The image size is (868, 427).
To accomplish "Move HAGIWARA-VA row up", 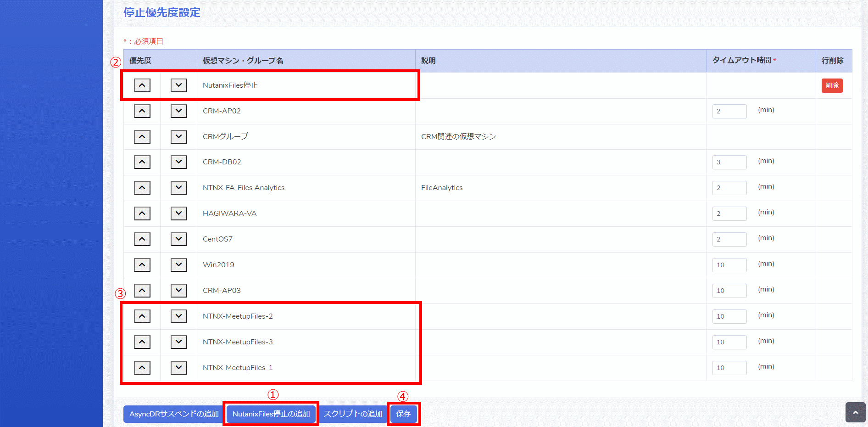I will [x=142, y=213].
